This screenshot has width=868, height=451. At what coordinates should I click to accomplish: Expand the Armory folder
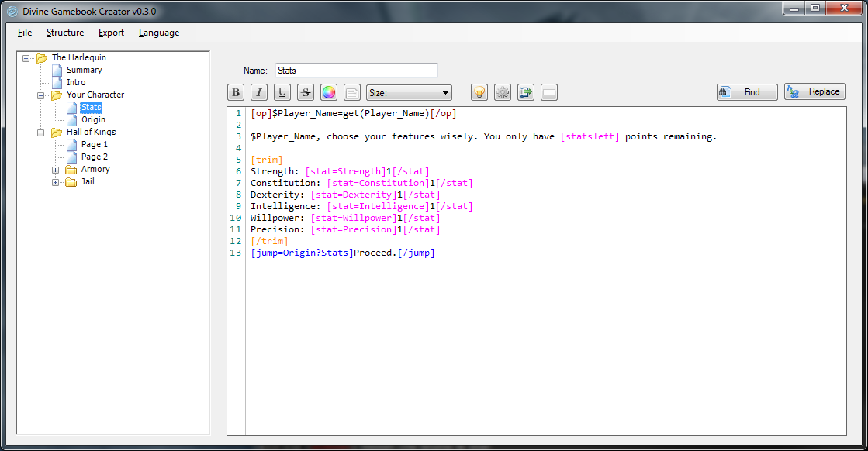(55, 170)
